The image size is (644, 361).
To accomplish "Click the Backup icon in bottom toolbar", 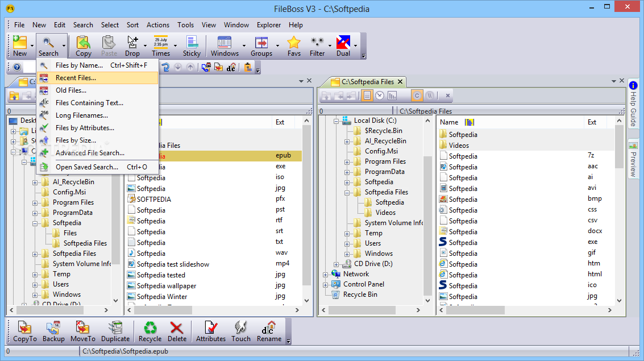I will (x=53, y=331).
